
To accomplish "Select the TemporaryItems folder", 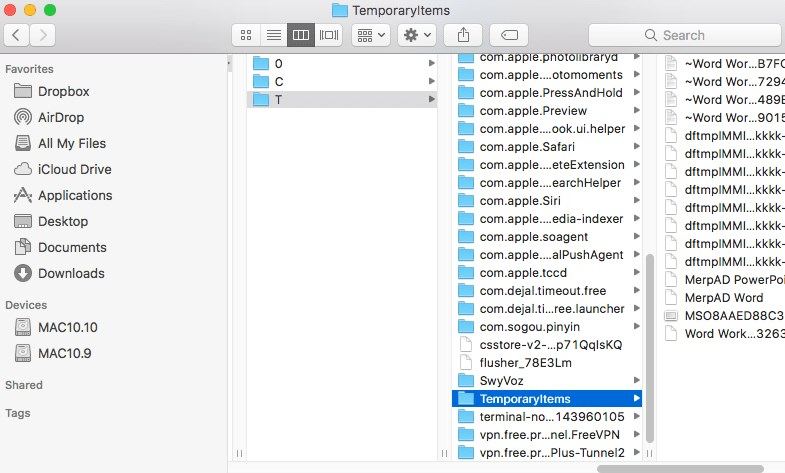I will (x=547, y=399).
